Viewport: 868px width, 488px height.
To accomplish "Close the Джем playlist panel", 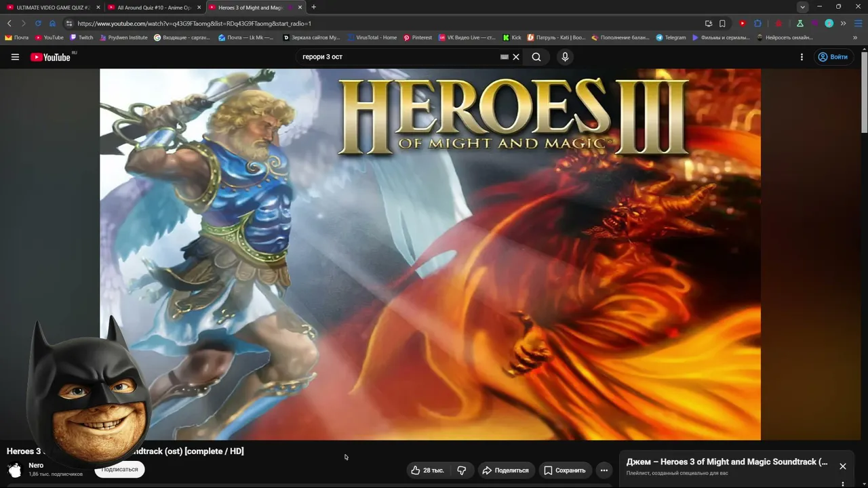I will tap(843, 466).
